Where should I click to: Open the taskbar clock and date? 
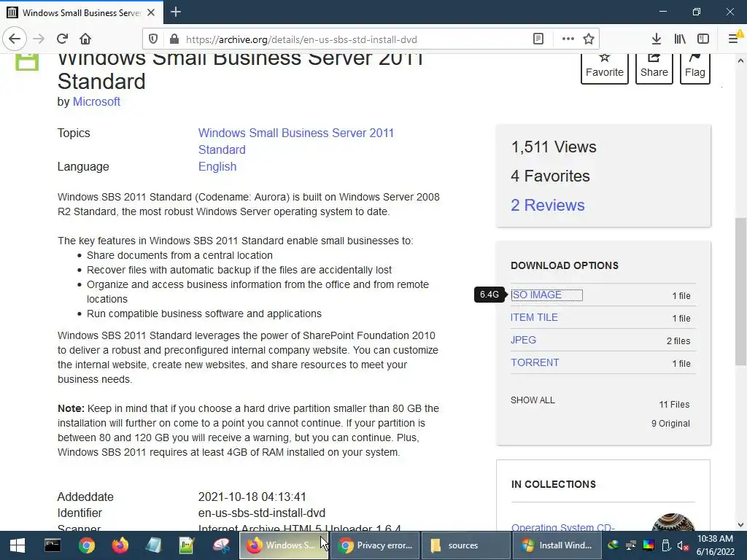(x=715, y=545)
